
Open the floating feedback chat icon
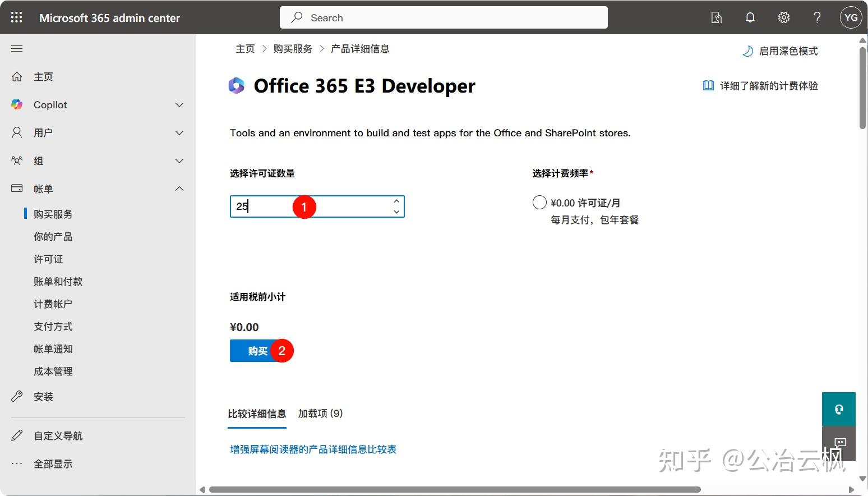tap(839, 443)
